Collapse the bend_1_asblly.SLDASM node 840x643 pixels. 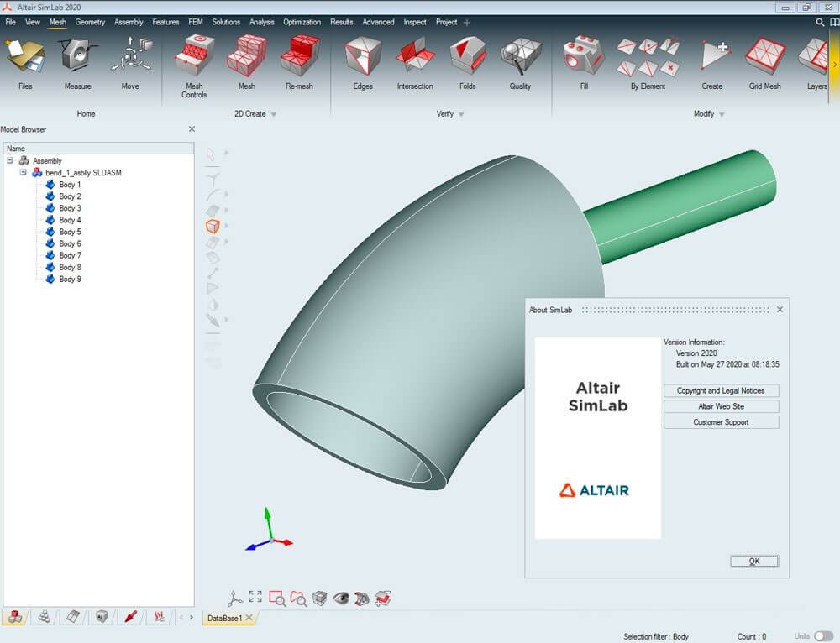pyautogui.click(x=24, y=172)
